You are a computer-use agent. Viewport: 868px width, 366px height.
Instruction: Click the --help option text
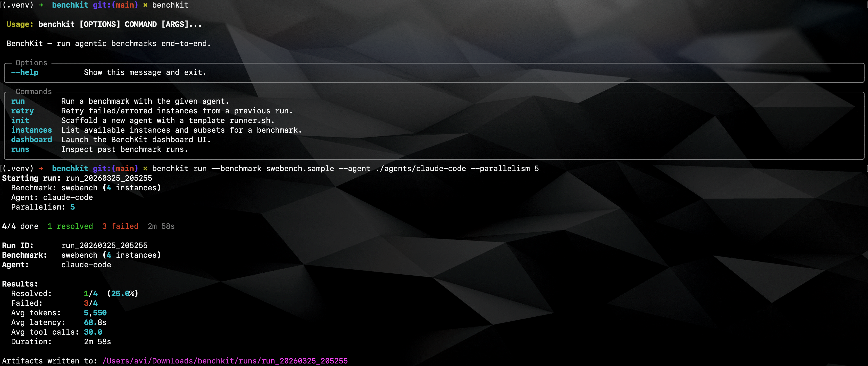point(25,72)
